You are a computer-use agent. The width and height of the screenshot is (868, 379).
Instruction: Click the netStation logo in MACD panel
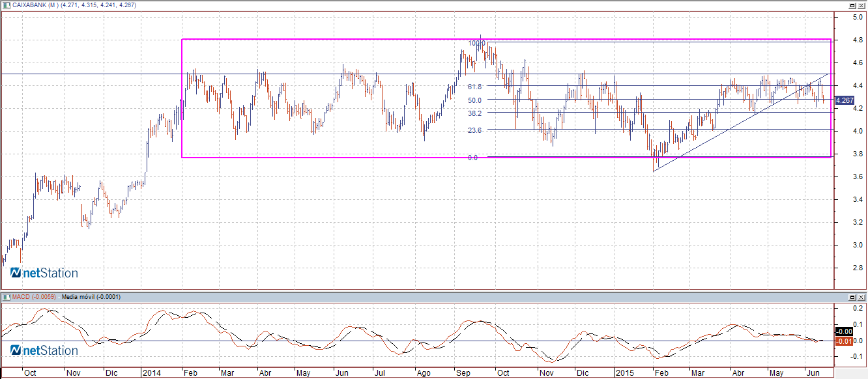44,350
